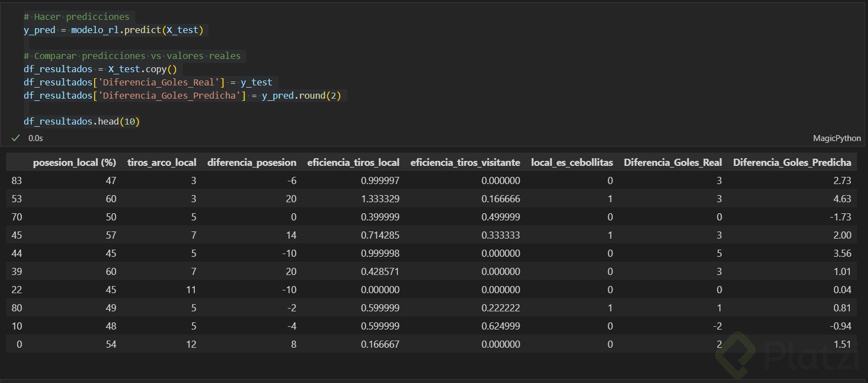This screenshot has height=383, width=868.
Task: Click the eficiencia_tiros_local column header
Action: 353,163
